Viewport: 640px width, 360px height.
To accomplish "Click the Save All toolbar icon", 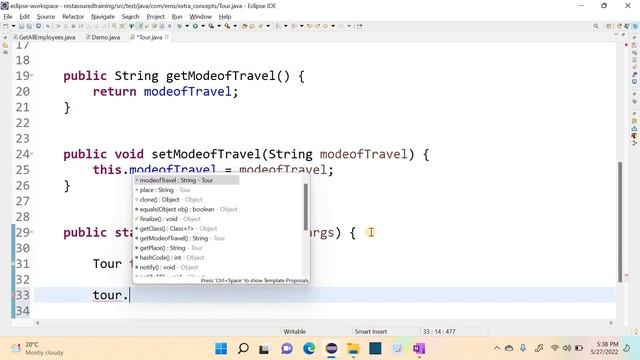I will coord(29,26).
